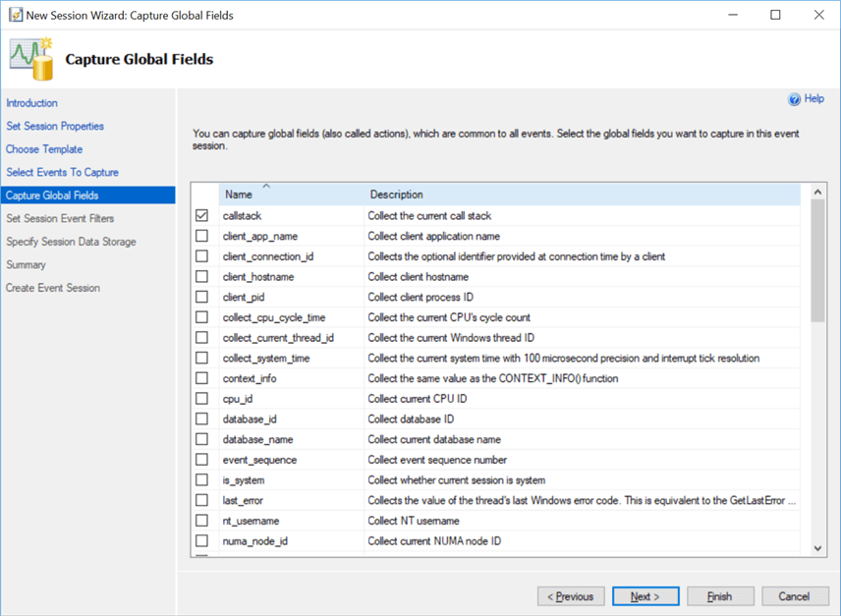Open the Help link
This screenshot has width=841, height=616.
coord(814,98)
